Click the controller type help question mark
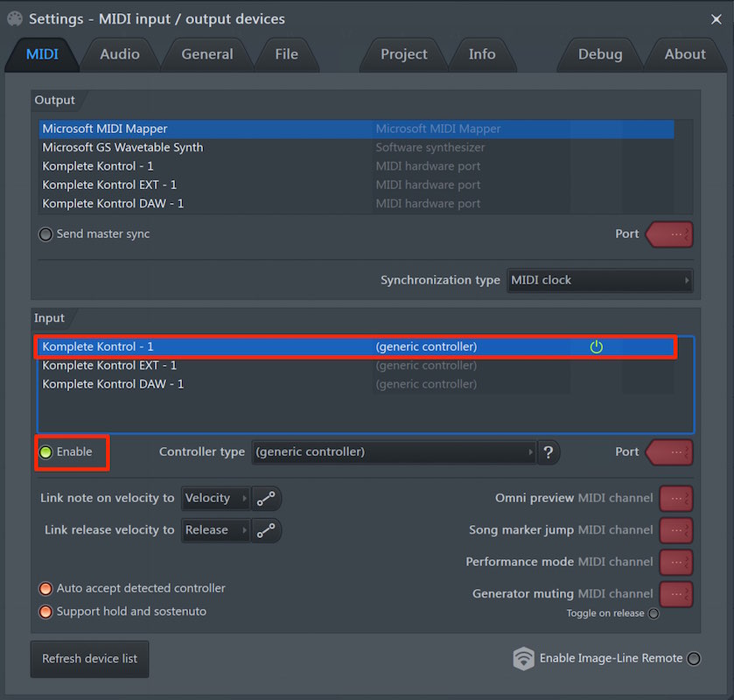This screenshot has height=700, width=734. tap(549, 452)
